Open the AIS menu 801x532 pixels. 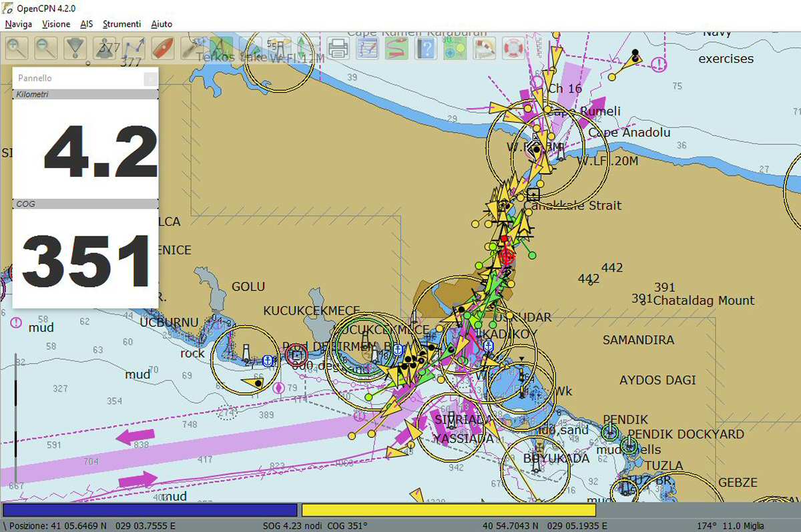point(86,24)
